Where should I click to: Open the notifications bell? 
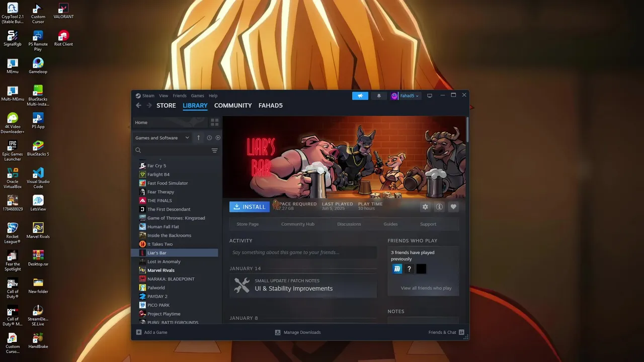pyautogui.click(x=379, y=96)
